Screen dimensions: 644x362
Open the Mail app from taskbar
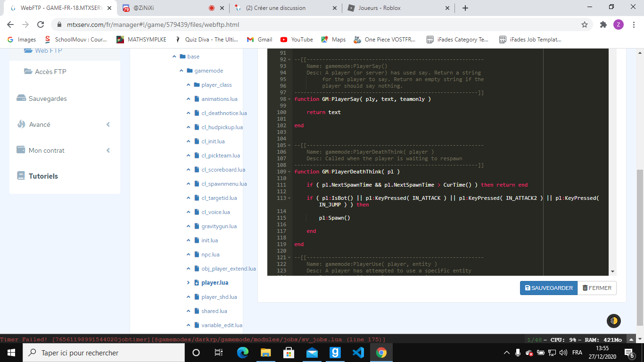click(x=312, y=353)
